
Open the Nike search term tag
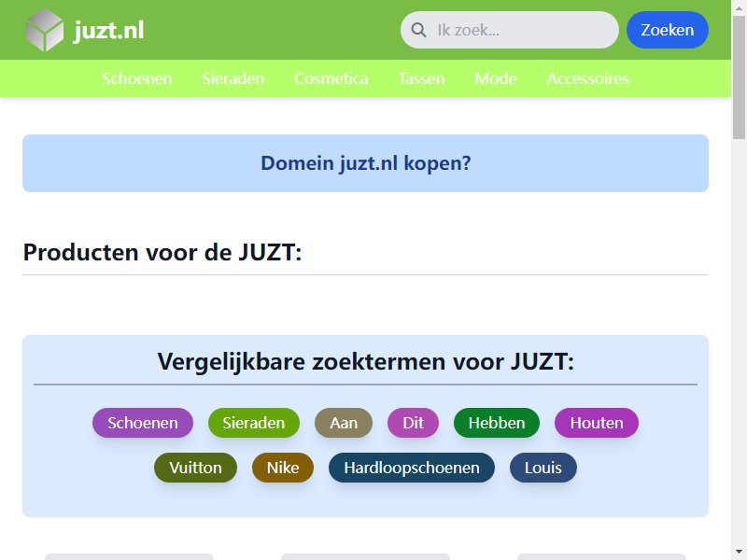pos(283,468)
